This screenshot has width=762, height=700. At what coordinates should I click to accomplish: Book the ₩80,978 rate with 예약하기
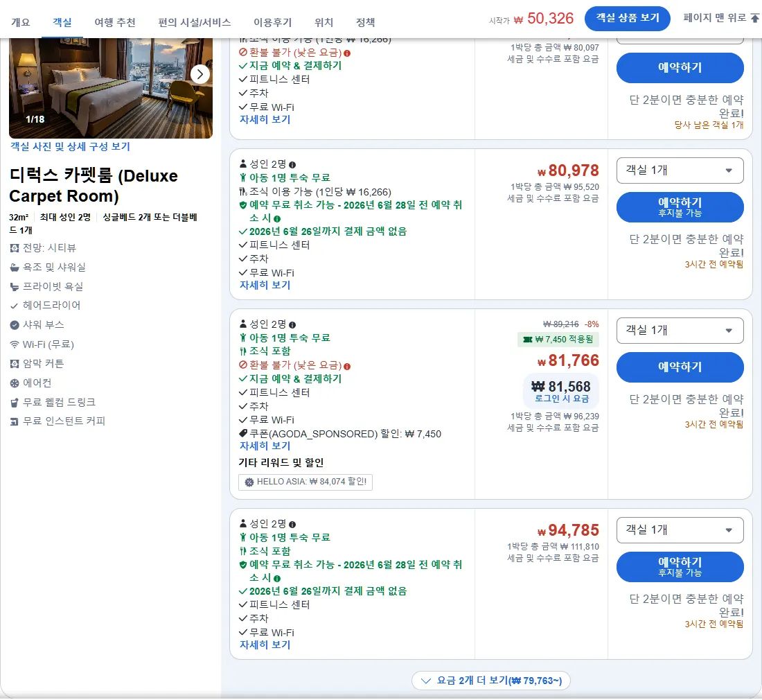680,207
